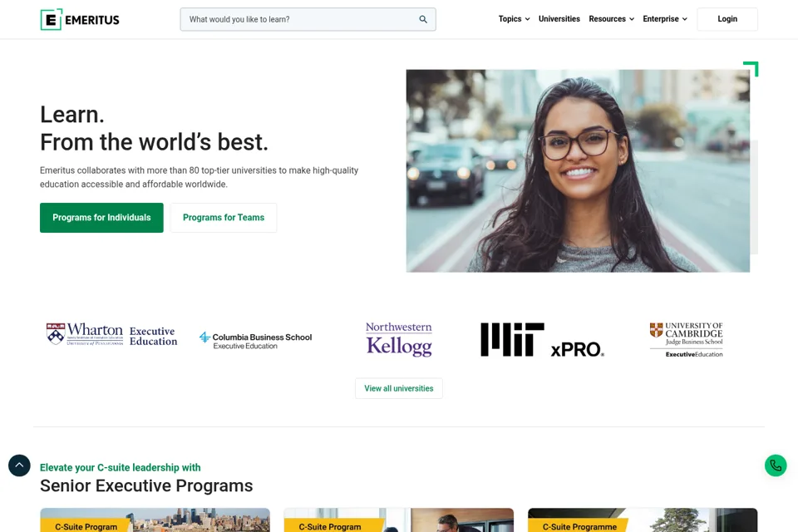Click the Emeritus logo
The image size is (798, 532).
tap(80, 19)
